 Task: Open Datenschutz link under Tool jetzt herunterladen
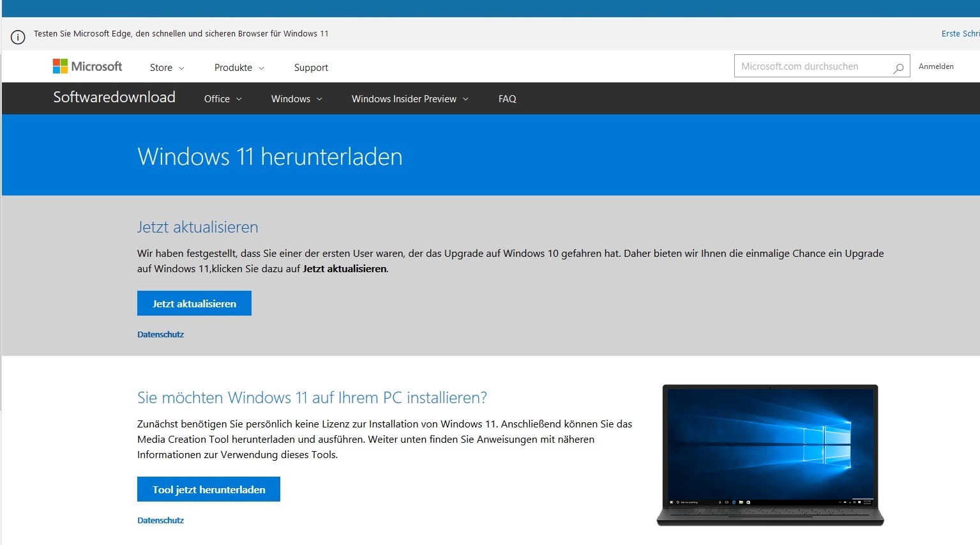[160, 520]
